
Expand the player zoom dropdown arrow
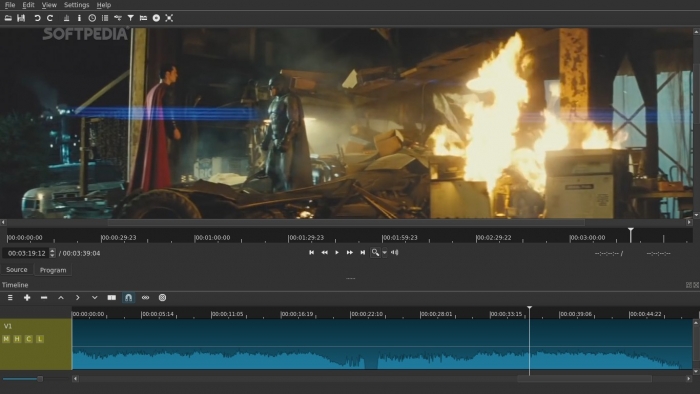coord(385,253)
